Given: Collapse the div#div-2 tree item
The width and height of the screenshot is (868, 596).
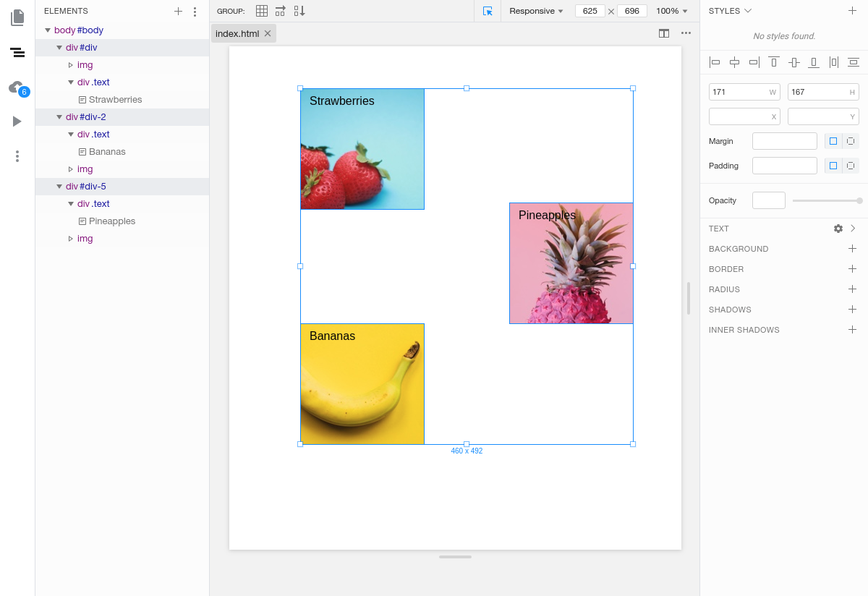Looking at the screenshot, I should (x=59, y=116).
